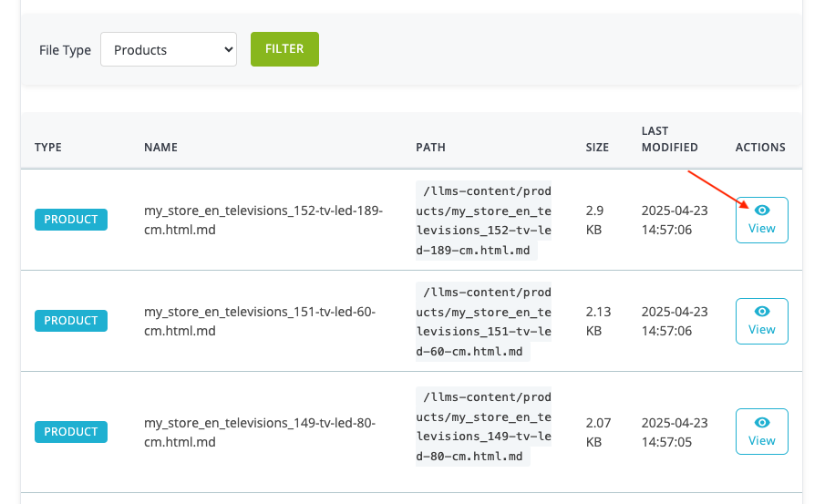Sort by the SIZE column header
Screen dimensions: 825x504
click(597, 148)
